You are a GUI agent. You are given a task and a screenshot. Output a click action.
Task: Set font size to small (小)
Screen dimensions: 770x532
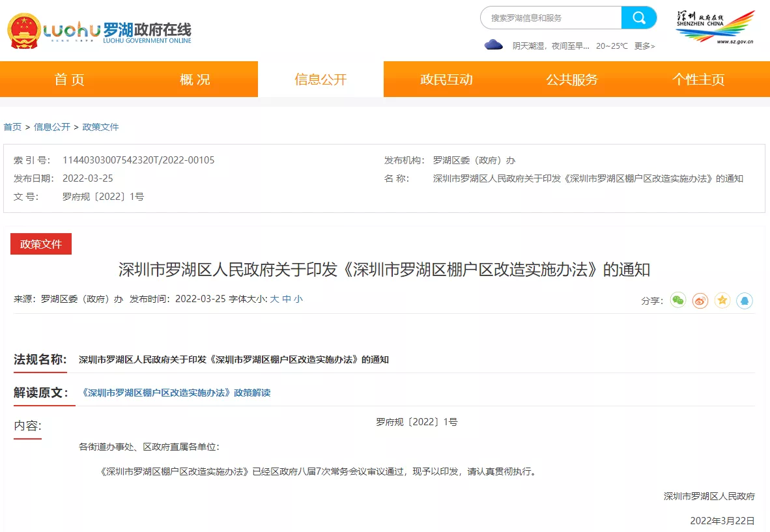pyautogui.click(x=298, y=299)
